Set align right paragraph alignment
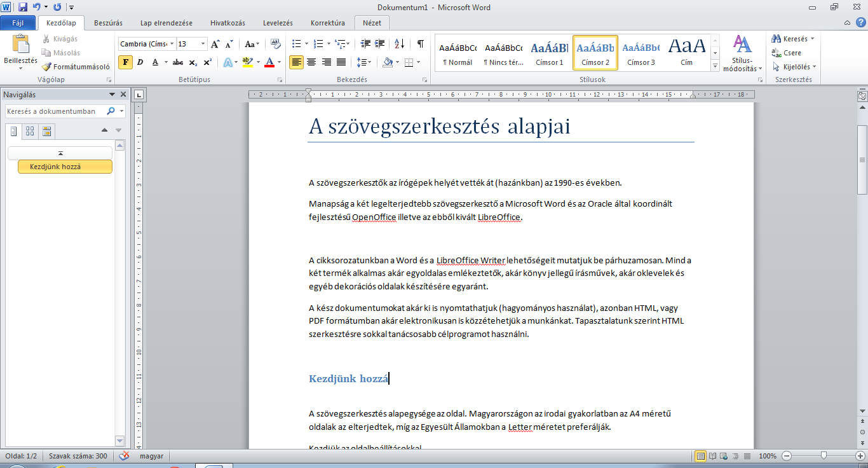Screen dimensions: 868x468 pos(326,62)
